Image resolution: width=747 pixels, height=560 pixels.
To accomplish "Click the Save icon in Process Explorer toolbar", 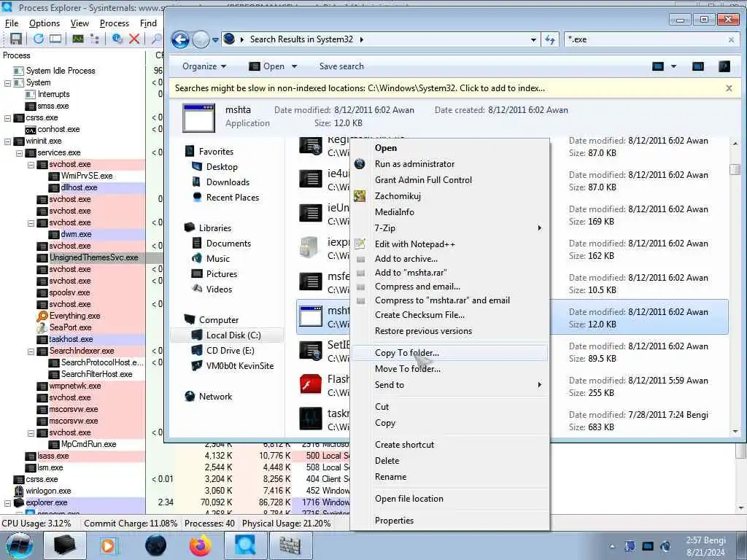I will [16, 39].
